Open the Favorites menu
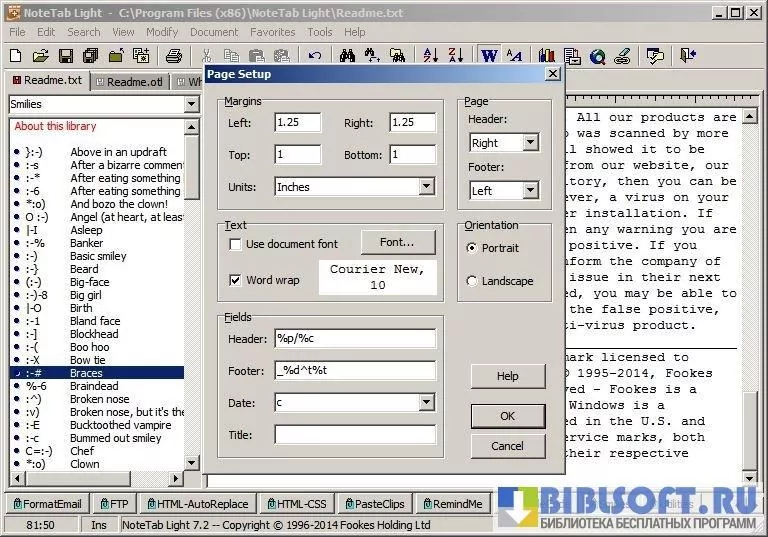Screen dimensions: 768x537 coord(272,32)
